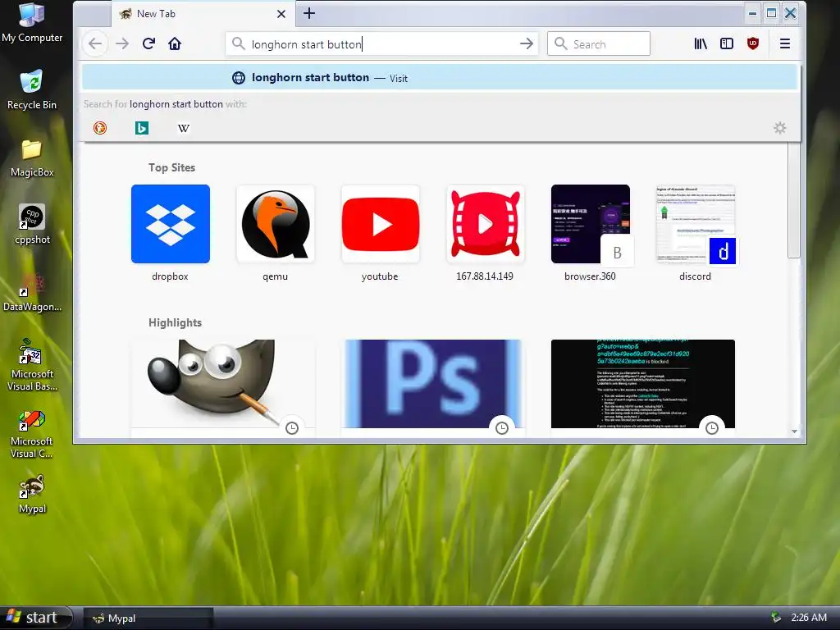Open the Library toolbar icon

coord(701,44)
